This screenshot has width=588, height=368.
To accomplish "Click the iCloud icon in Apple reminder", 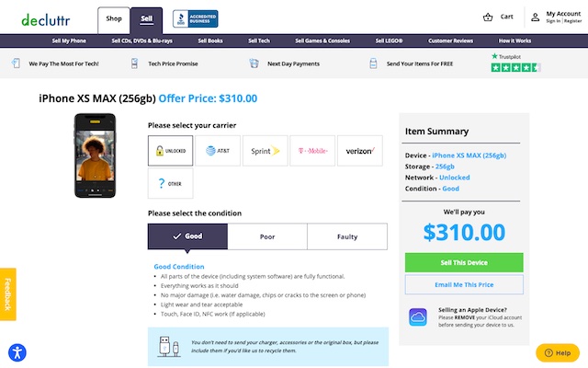I will click(418, 316).
